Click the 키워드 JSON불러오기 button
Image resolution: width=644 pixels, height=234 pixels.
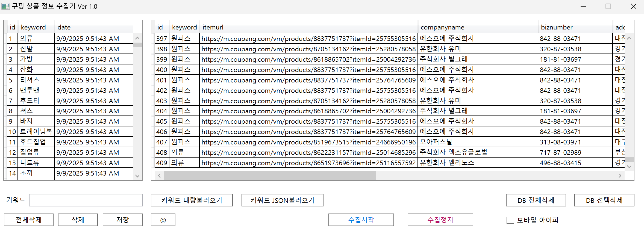pos(282,200)
